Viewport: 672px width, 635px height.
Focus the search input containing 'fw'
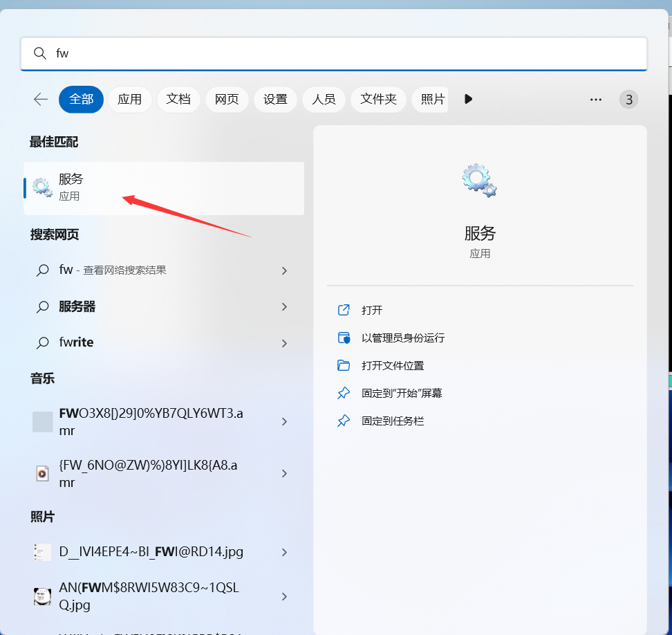pyautogui.click(x=334, y=53)
